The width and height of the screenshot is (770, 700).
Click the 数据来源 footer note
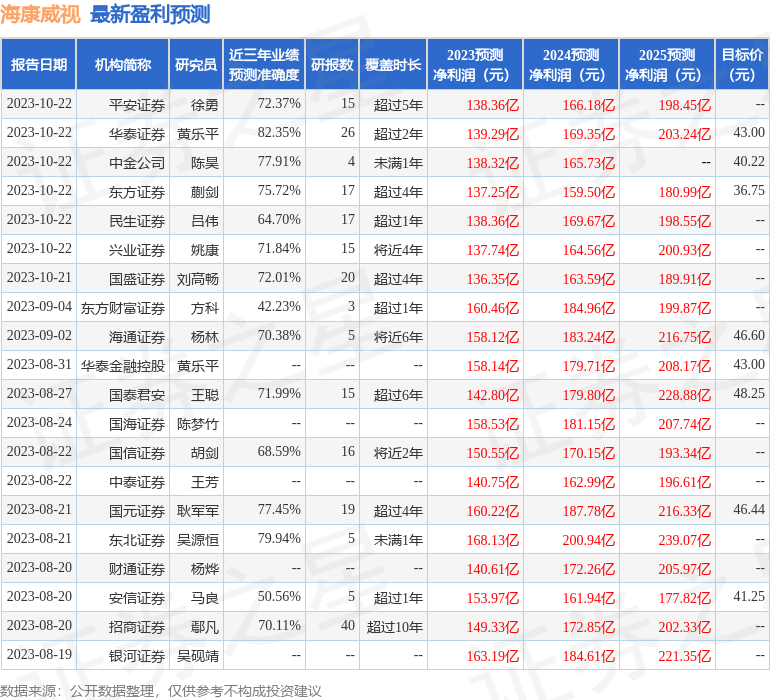161,691
